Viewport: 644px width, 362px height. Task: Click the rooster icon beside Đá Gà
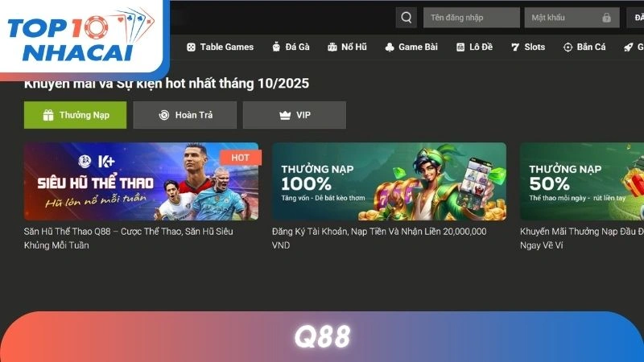pos(276,47)
